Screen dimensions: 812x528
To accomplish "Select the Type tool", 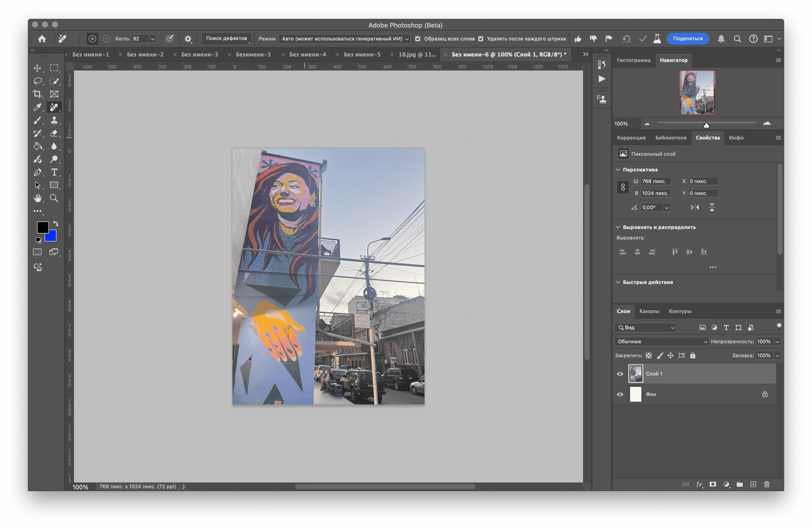I will click(x=55, y=172).
